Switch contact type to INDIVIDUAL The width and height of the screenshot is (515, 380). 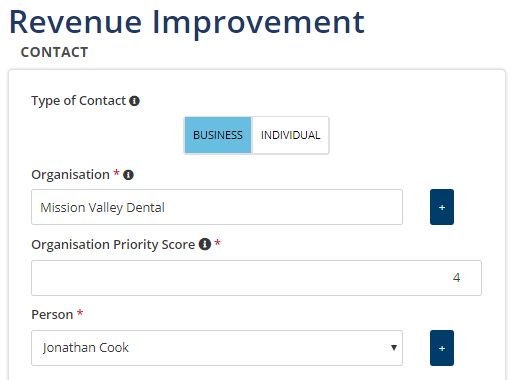point(290,135)
